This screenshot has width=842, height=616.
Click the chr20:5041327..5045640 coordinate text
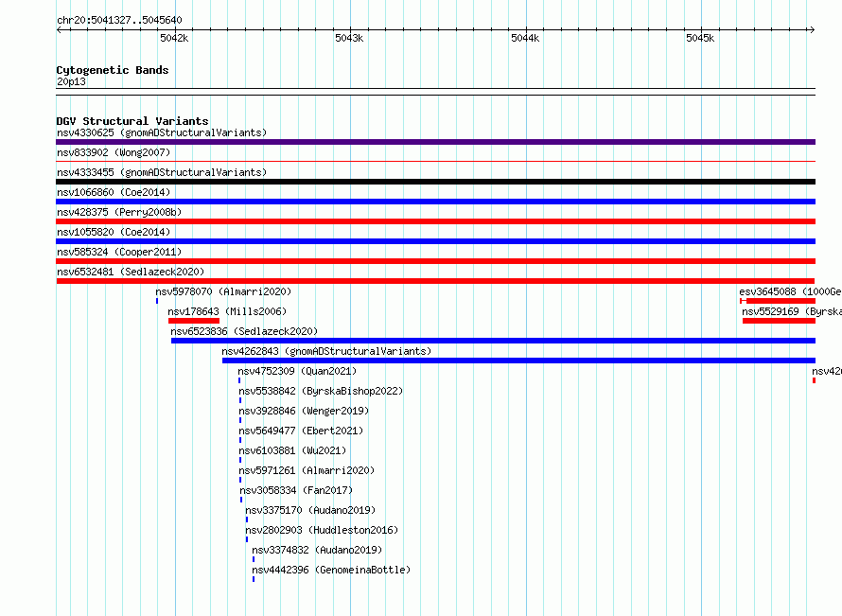click(x=119, y=20)
